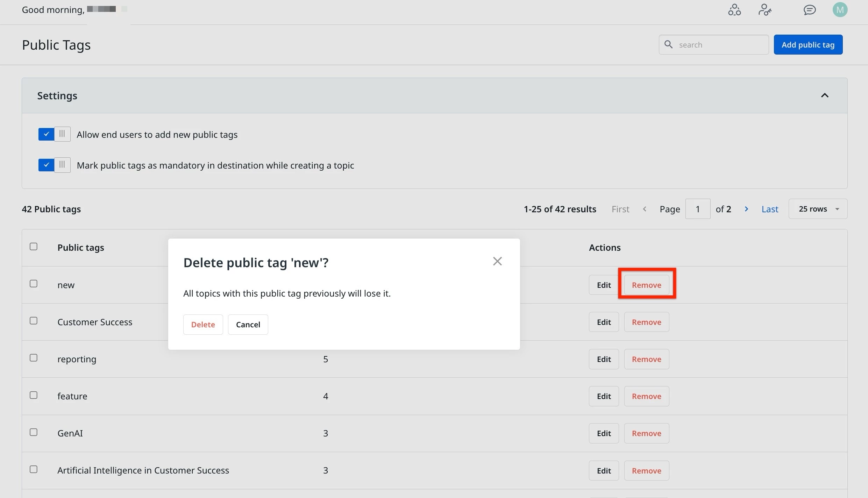Close the delete tag dialog
Image resolution: width=868 pixels, height=498 pixels.
497,261
